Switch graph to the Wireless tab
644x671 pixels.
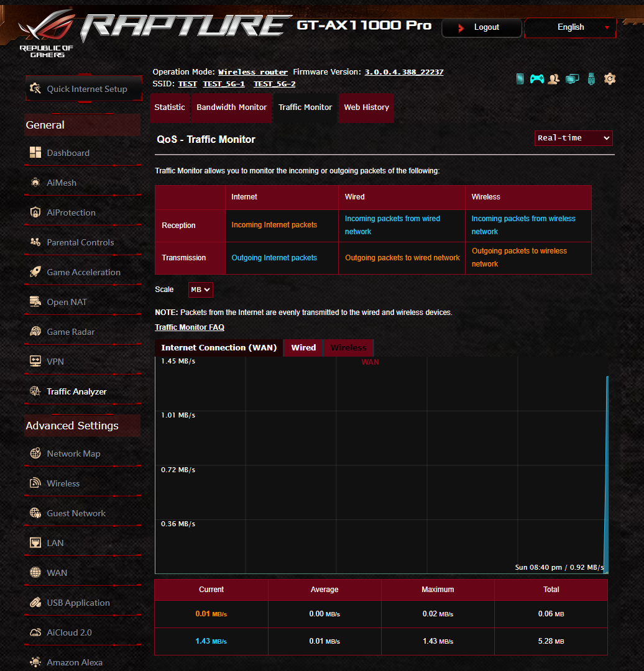tap(349, 348)
